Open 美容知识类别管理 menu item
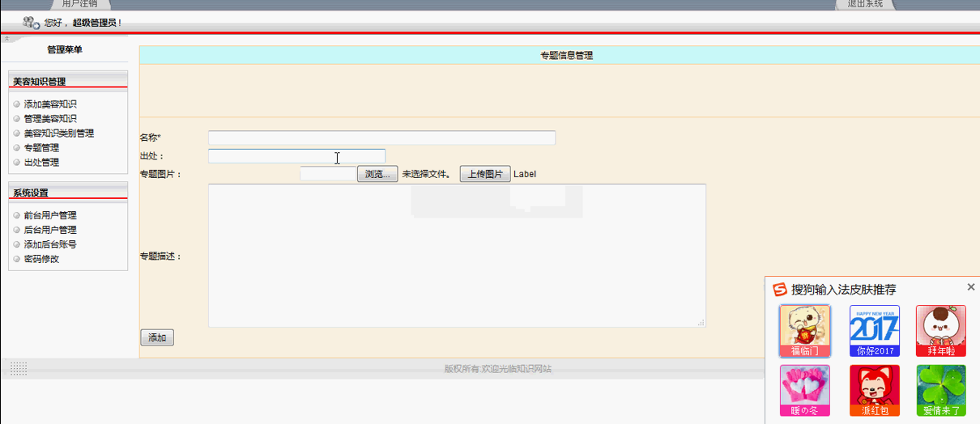This screenshot has width=980, height=424. tap(59, 134)
